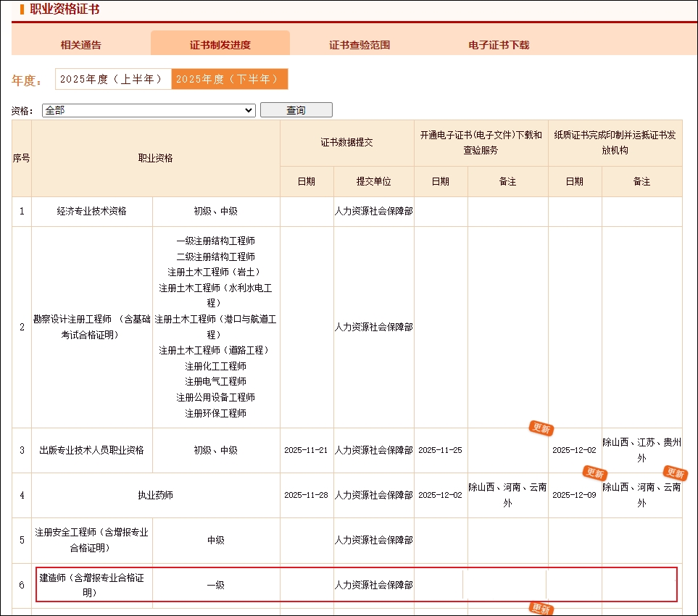Click the 2025-11-21 submission date
698x616 pixels.
[306, 450]
